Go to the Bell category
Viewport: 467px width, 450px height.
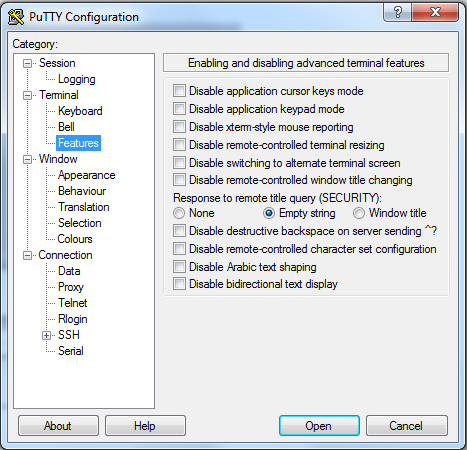(x=66, y=127)
